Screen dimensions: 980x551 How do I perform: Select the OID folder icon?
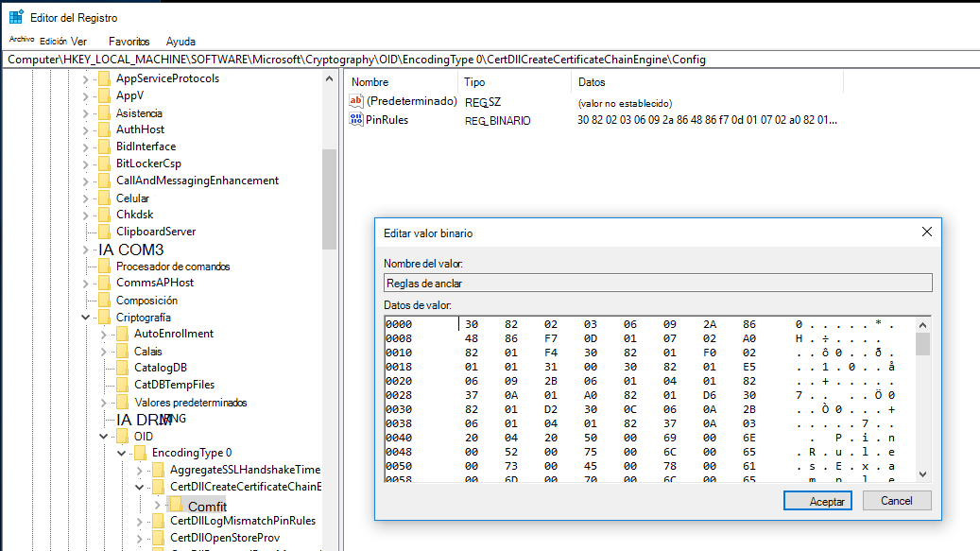[x=123, y=436]
